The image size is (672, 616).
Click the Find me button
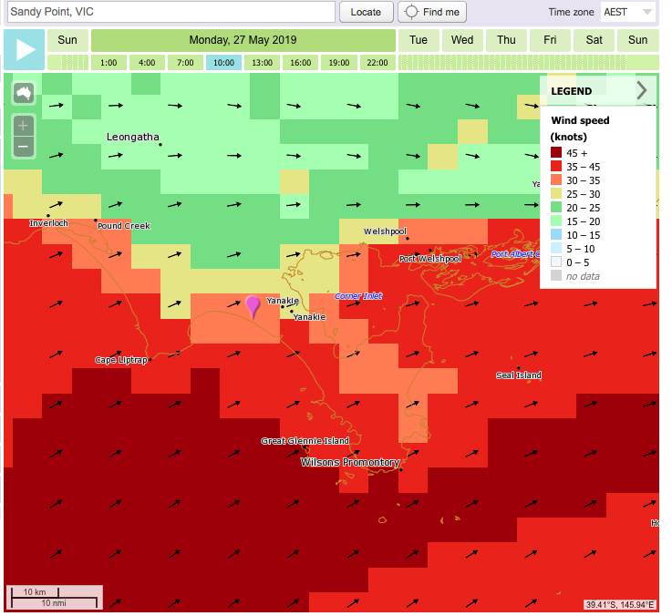(433, 12)
